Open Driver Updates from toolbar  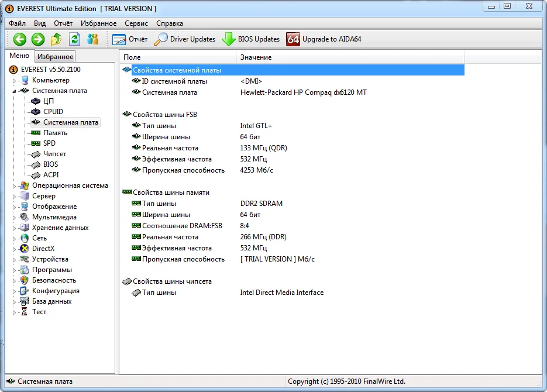pos(185,39)
